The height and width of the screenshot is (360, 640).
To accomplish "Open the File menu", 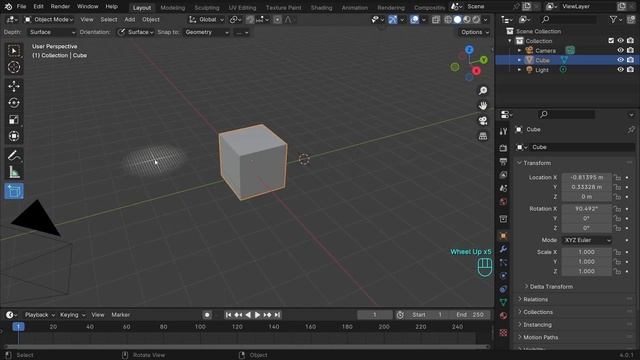I will coord(21,7).
